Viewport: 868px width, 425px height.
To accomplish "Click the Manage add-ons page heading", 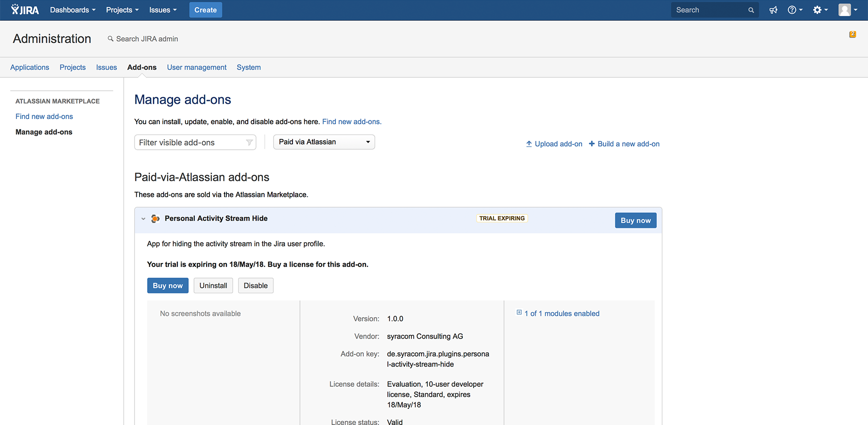I will [x=183, y=100].
